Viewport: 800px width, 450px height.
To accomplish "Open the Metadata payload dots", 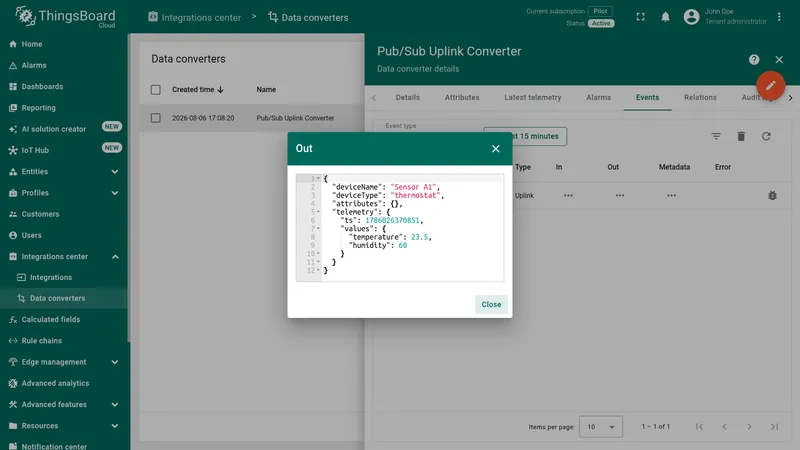I will (671, 195).
